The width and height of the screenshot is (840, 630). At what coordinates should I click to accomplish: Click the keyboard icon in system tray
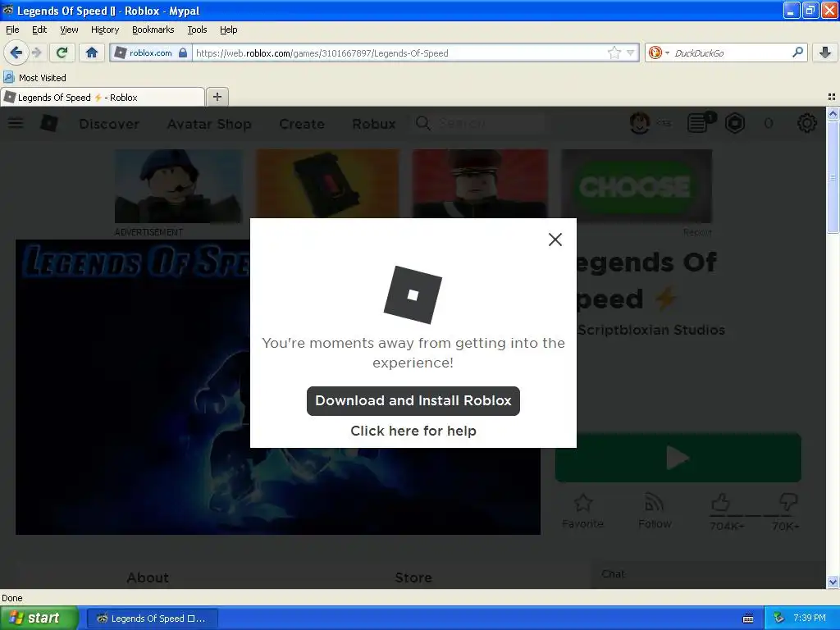[x=748, y=619]
